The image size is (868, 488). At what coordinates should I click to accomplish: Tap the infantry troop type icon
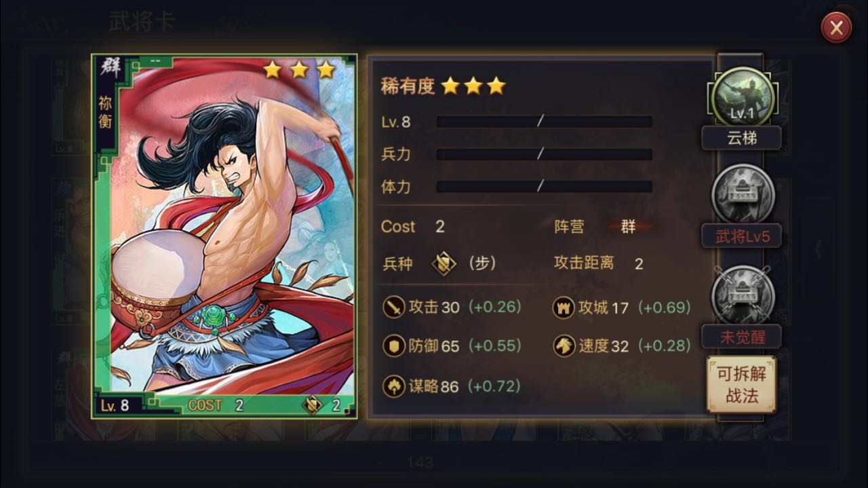(x=443, y=263)
